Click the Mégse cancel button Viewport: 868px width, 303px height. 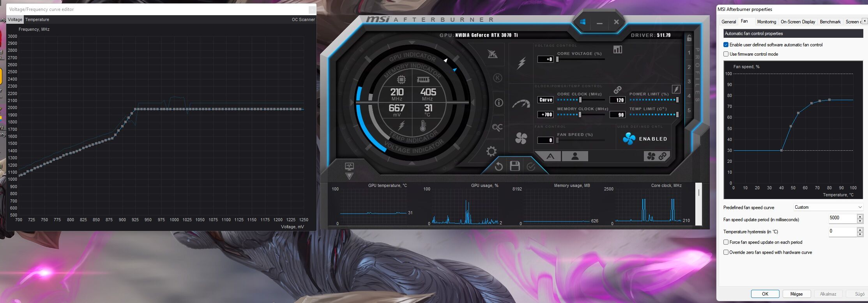click(x=796, y=294)
